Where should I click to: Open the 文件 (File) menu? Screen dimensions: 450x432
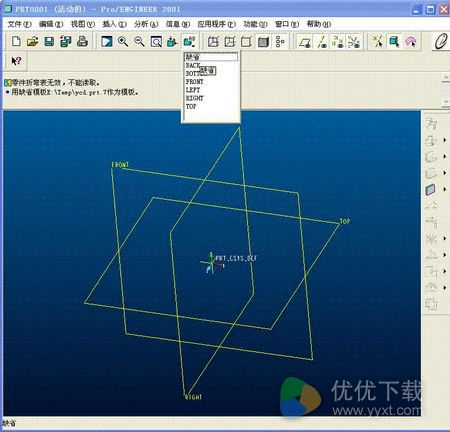19,24
